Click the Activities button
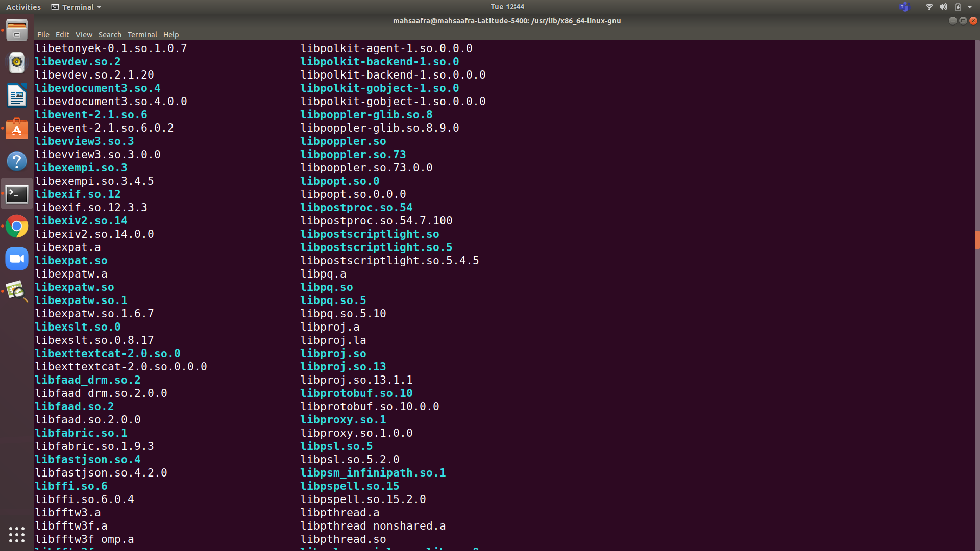Viewport: 980px width, 551px height. coord(23,7)
